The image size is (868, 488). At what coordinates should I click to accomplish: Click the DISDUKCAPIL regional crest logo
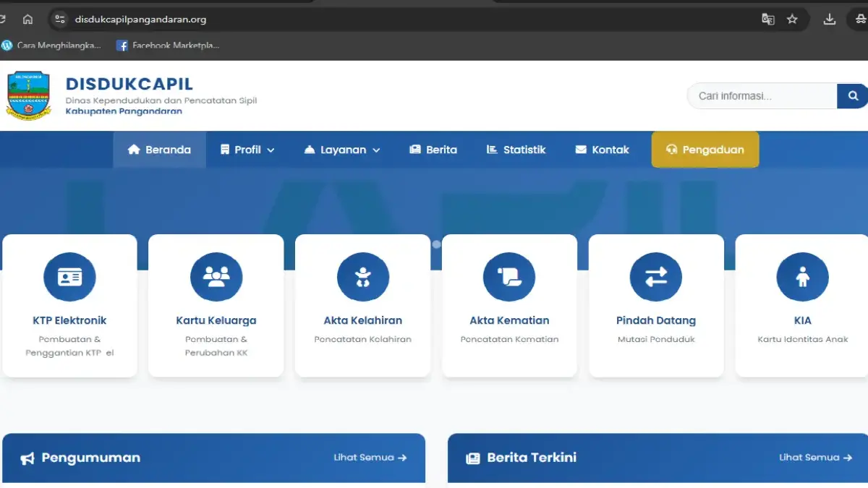(29, 95)
